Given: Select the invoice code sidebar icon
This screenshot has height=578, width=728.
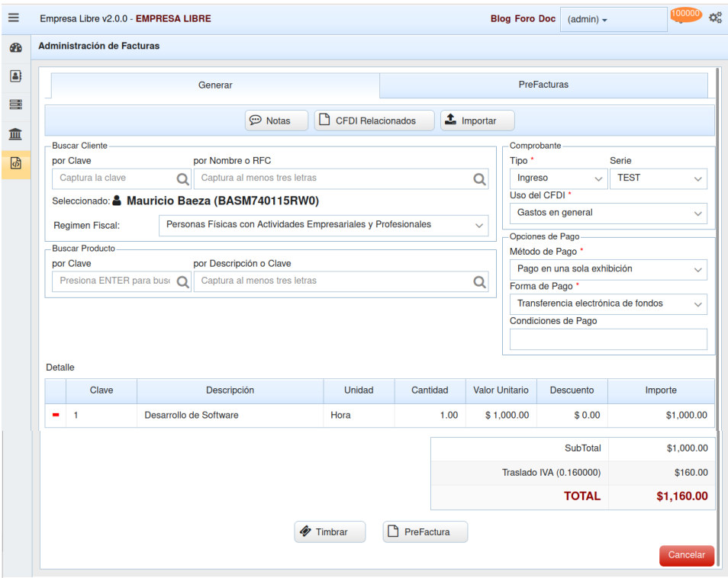Looking at the screenshot, I should coord(15,163).
